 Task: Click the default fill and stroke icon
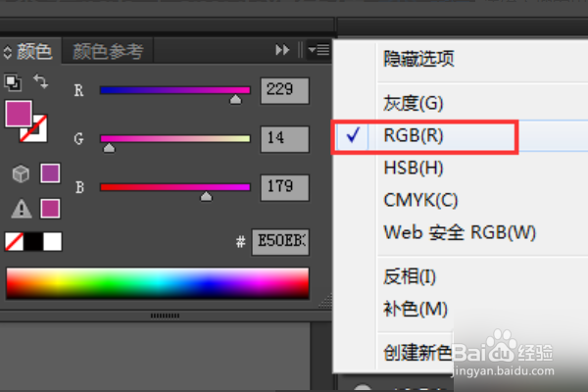(x=13, y=82)
